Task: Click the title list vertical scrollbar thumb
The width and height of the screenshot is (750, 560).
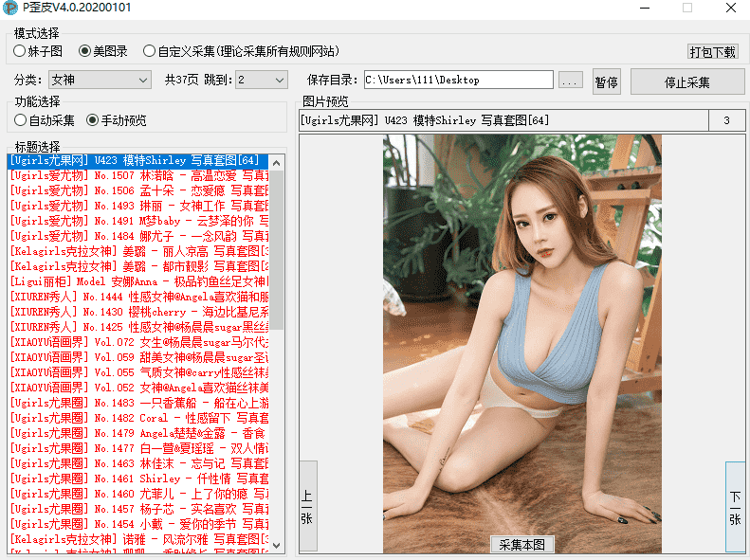Action: [x=277, y=250]
